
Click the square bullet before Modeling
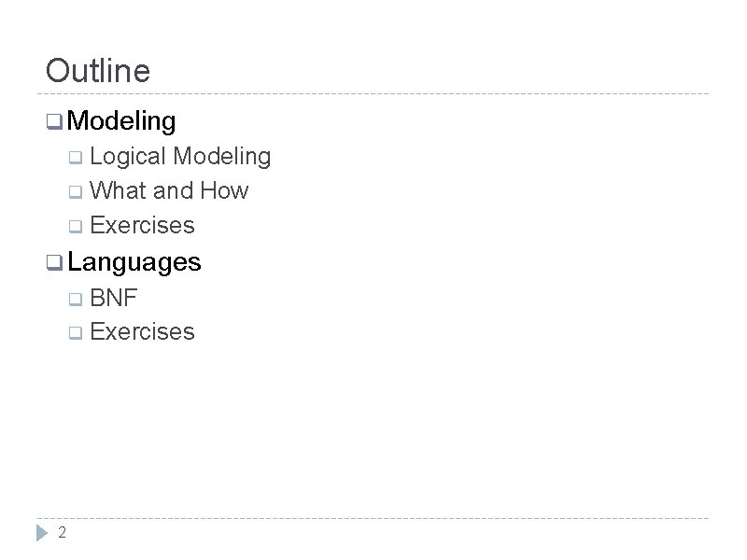54,121
